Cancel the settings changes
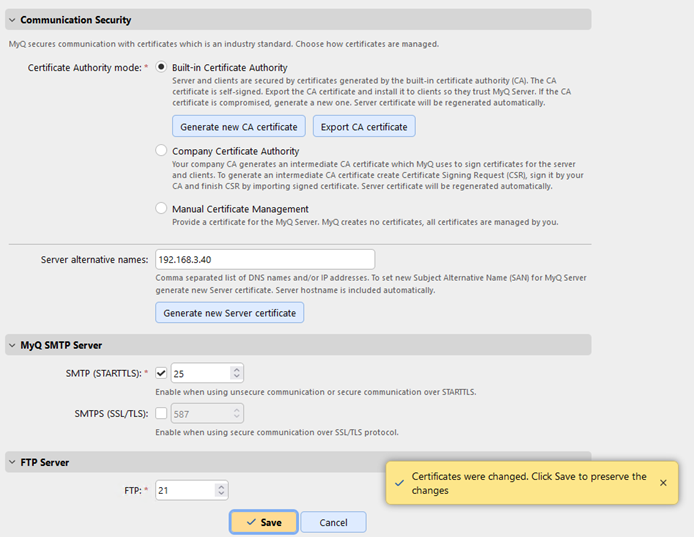 333,522
